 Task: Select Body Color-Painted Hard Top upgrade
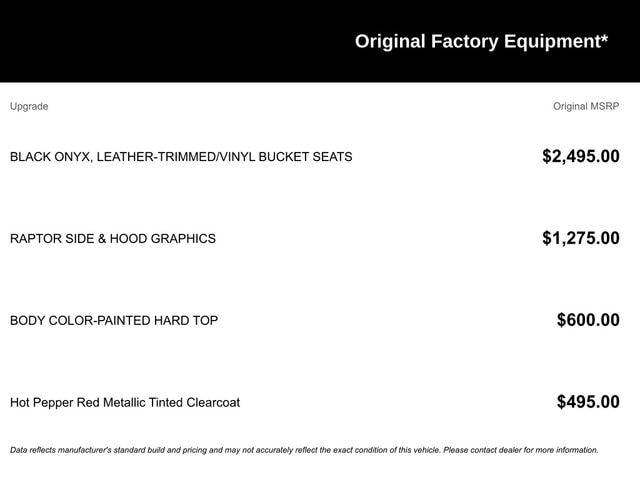tap(114, 321)
